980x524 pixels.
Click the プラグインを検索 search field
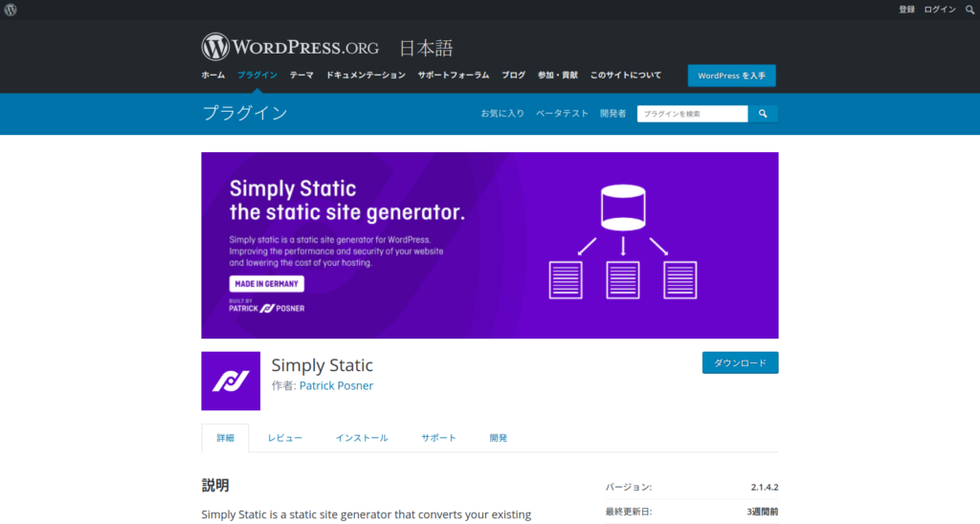692,114
